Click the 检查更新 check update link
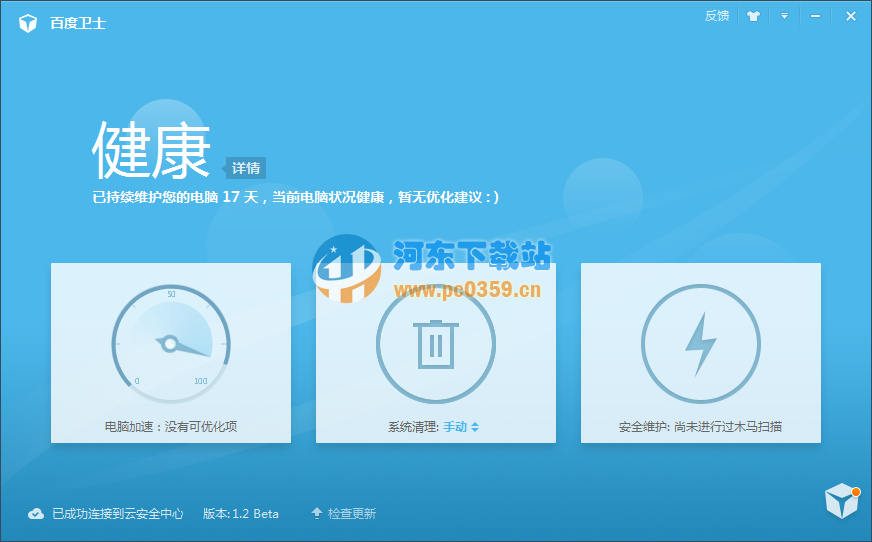This screenshot has width=872, height=542. point(352,514)
